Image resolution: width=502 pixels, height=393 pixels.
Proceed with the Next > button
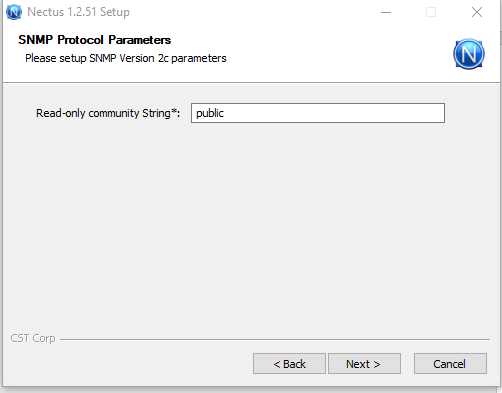(x=364, y=364)
